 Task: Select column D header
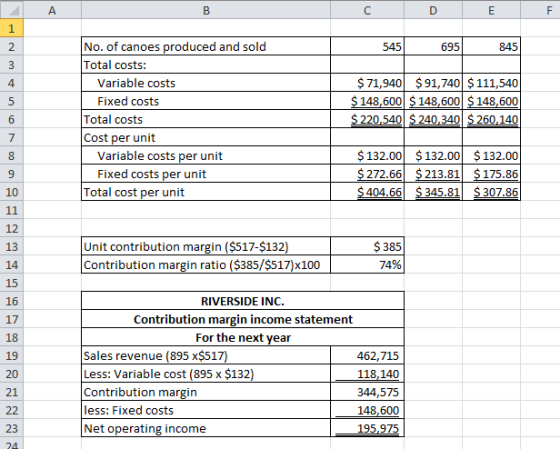tap(433, 10)
